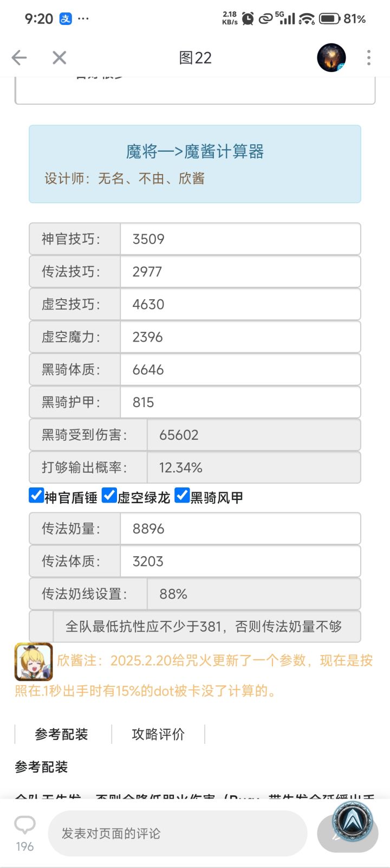Switch to the 参考配装 tab
This screenshot has width=390, height=868.
pos(61,734)
